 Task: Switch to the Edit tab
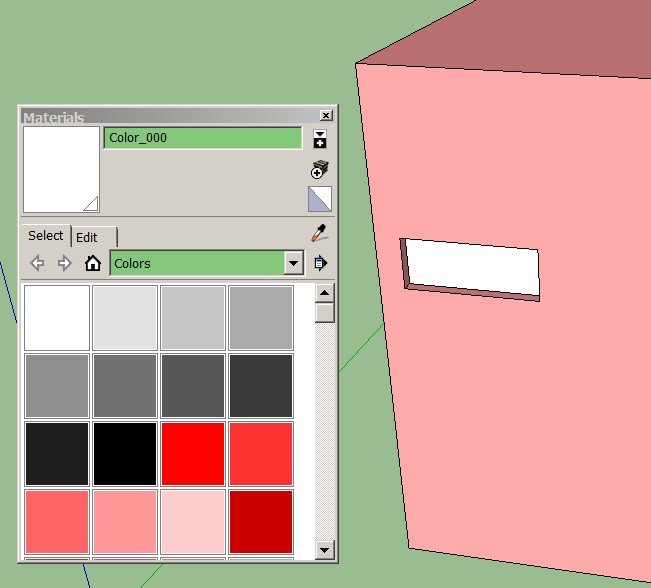coord(87,237)
